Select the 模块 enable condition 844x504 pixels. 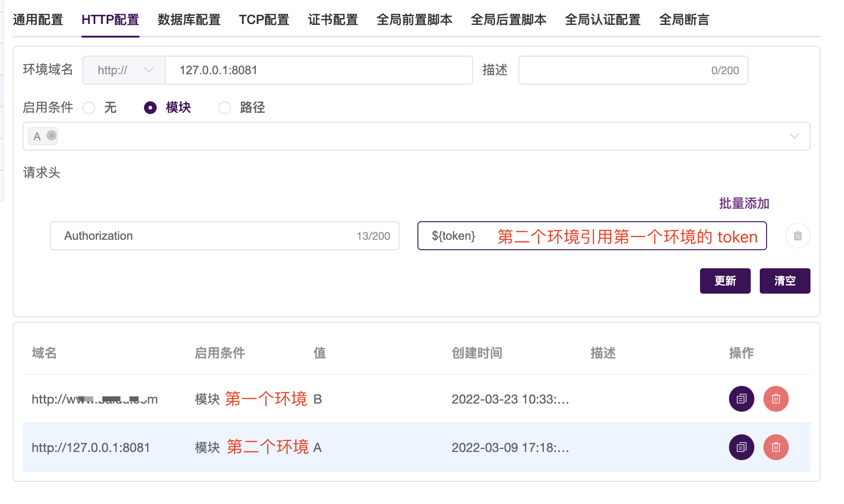[x=150, y=108]
